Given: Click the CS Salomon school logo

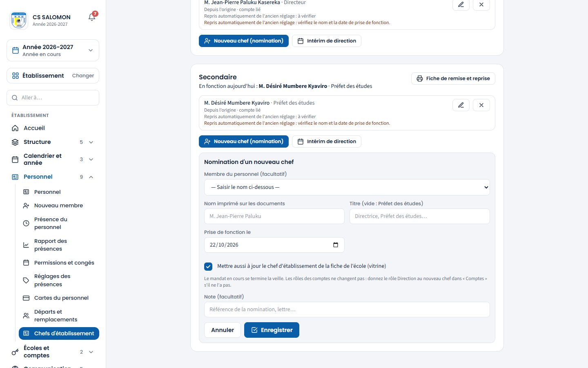Looking at the screenshot, I should 19,20.
